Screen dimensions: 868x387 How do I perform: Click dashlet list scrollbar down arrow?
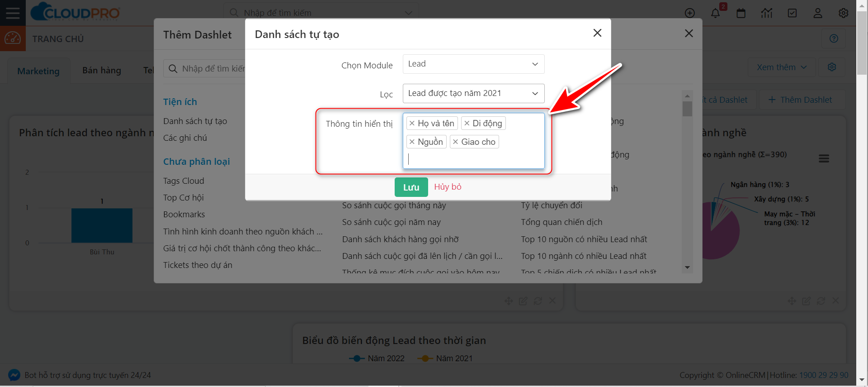[x=687, y=268]
